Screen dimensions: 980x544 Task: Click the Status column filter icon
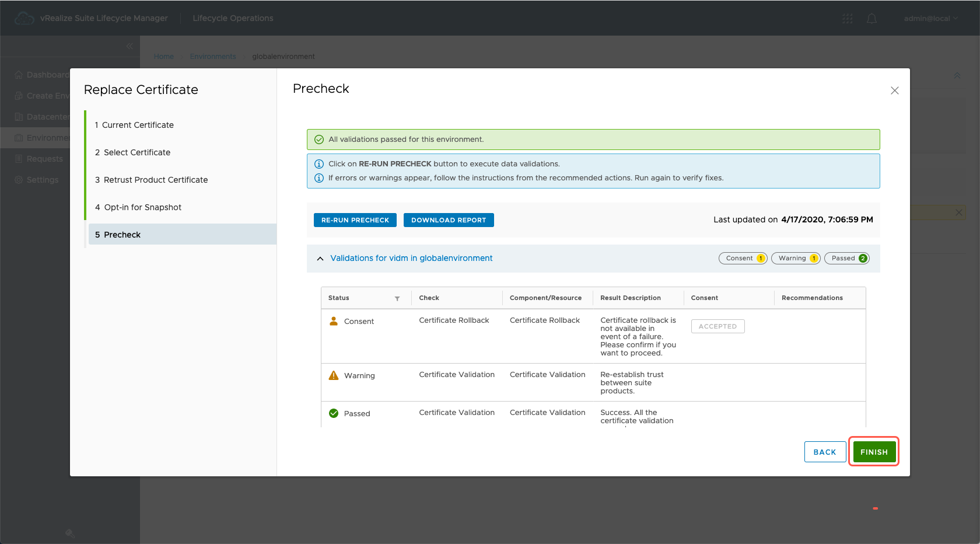click(397, 298)
